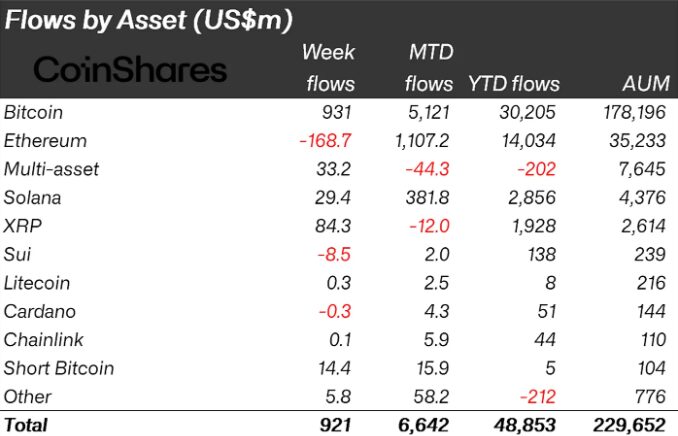
Task: Select Cardano's red -0.3 value
Action: (x=335, y=311)
